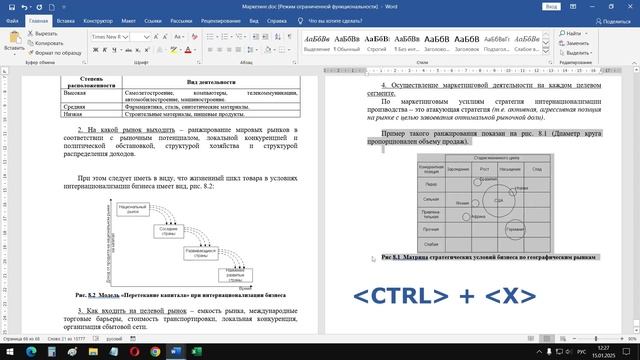The height and width of the screenshot is (360, 640).
Task: Apply the Строгий style
Action: [377, 43]
